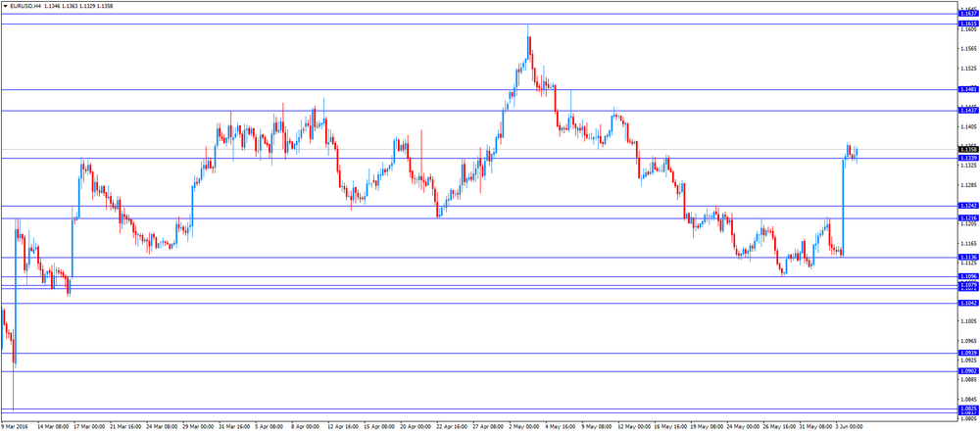Click the 17 Mar 00:00 time label

tap(89, 428)
